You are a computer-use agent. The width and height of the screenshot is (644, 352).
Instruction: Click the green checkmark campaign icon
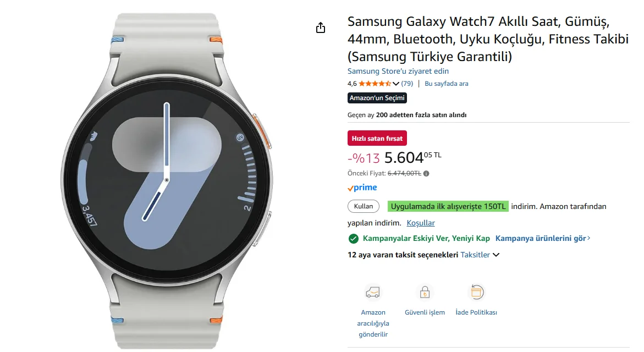pyautogui.click(x=354, y=239)
